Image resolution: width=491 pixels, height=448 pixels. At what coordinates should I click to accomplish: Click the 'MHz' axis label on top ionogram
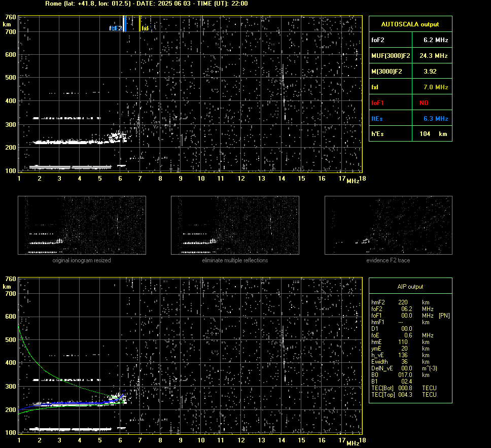tap(353, 181)
